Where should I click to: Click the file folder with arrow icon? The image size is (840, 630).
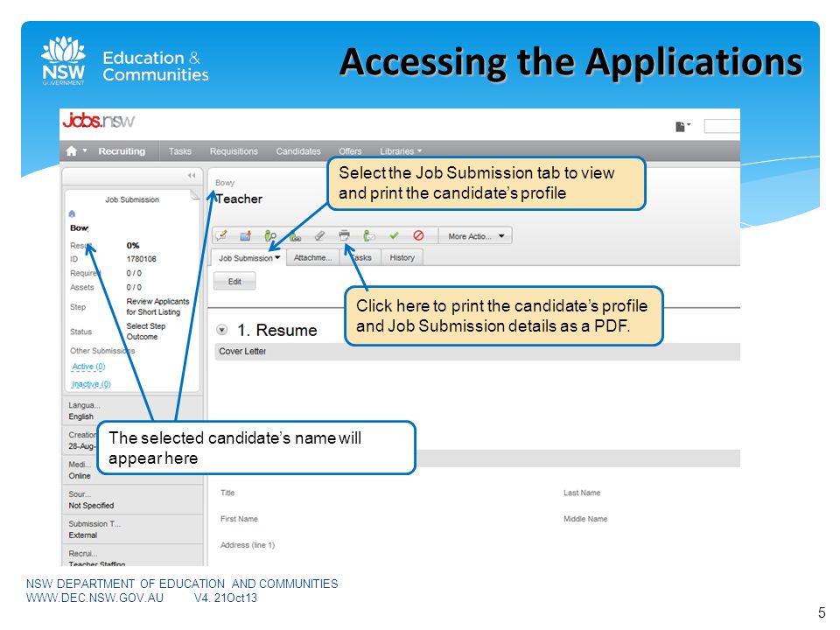pos(245,235)
